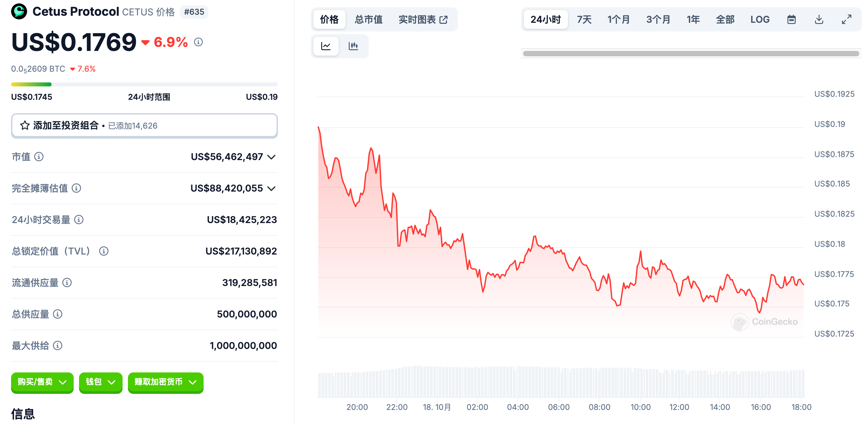The height and width of the screenshot is (424, 868).
Task: Expand the chart to fullscreen
Action: click(847, 19)
